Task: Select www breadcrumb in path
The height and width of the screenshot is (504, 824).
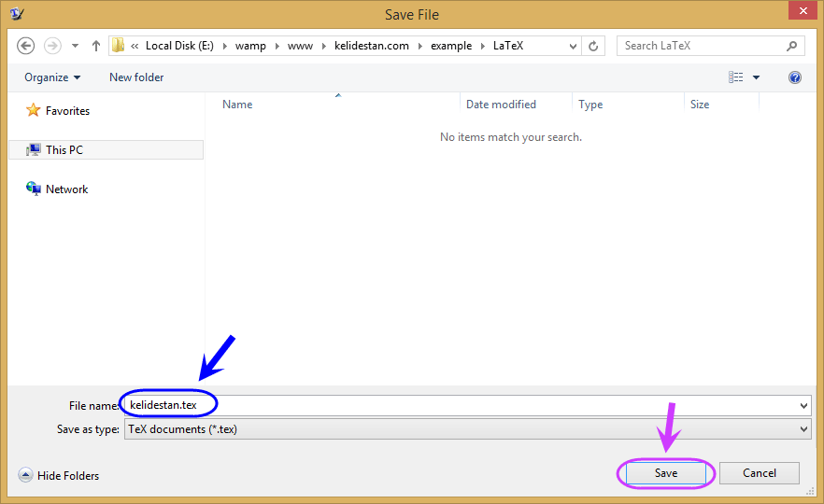Action: [x=300, y=46]
